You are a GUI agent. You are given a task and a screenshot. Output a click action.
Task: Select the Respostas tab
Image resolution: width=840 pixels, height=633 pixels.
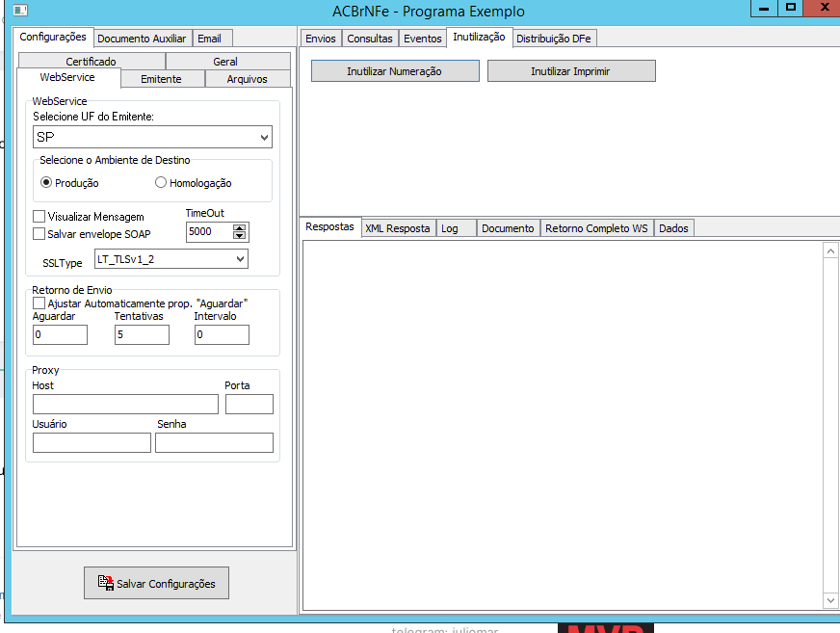click(330, 226)
